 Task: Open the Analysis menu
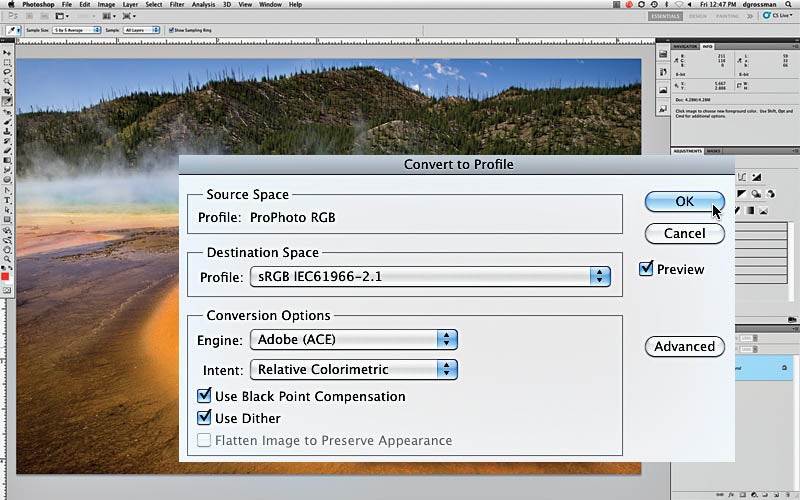203,4
